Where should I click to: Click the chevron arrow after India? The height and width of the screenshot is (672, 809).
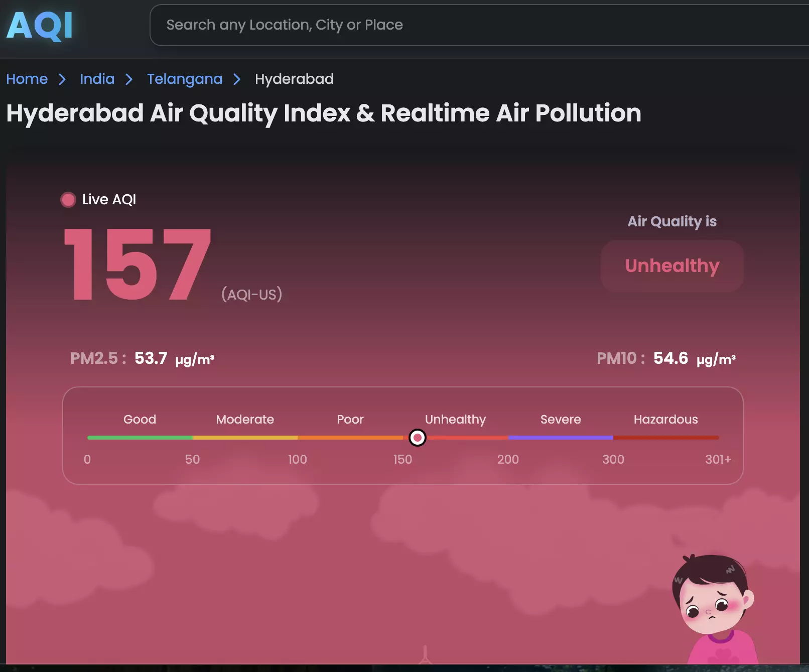point(129,79)
